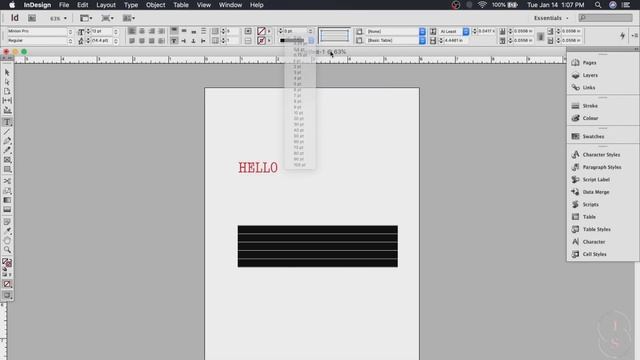Select the Rectangle tool
The height and width of the screenshot is (360, 640).
(x=7, y=169)
